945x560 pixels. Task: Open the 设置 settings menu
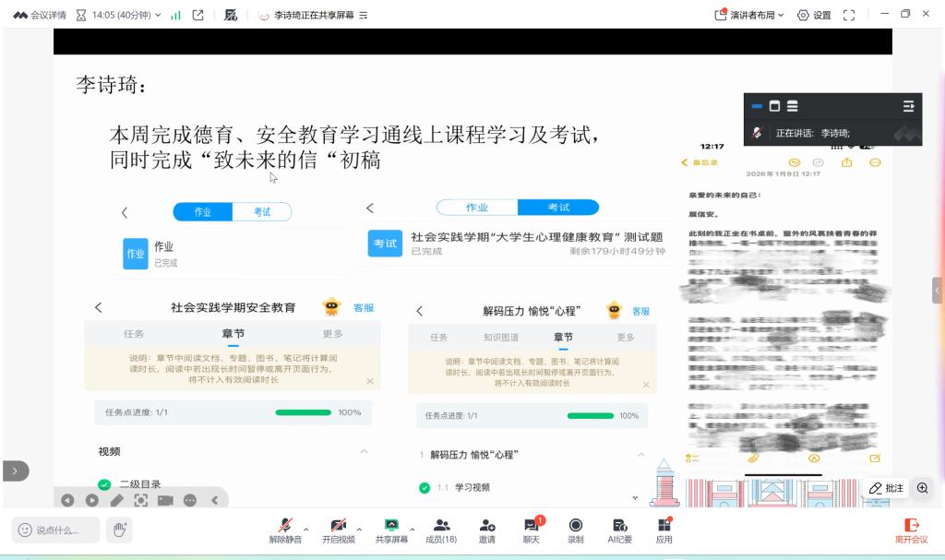pyautogui.click(x=814, y=15)
